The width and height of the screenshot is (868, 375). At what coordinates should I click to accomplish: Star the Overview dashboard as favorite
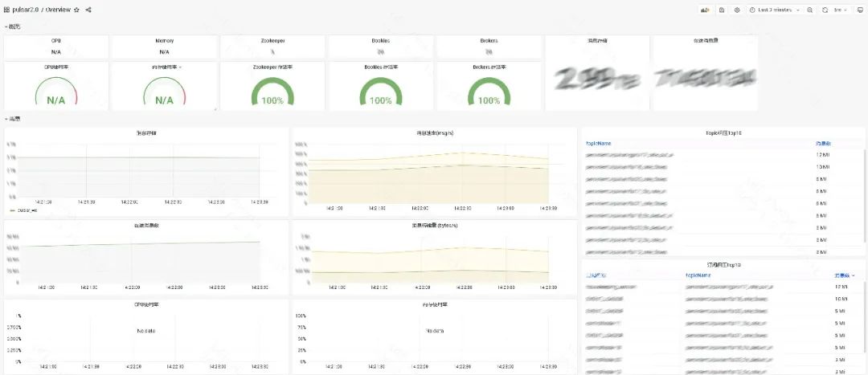point(76,10)
